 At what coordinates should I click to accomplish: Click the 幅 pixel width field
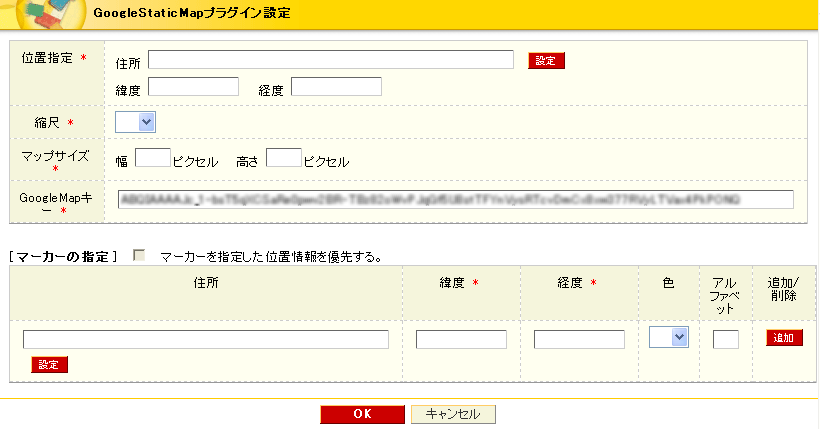coord(152,157)
